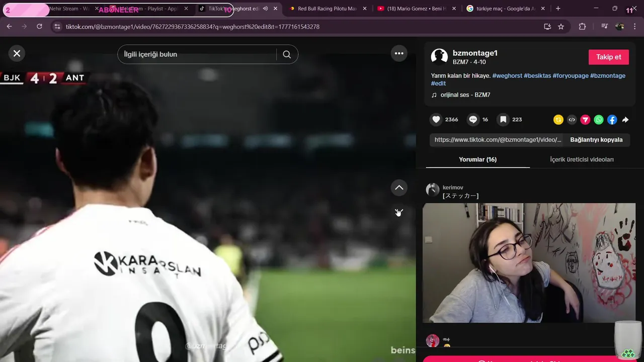Viewport: 644px width, 362px height.
Task: Open a new browser tab with plus
Action: tap(558, 9)
